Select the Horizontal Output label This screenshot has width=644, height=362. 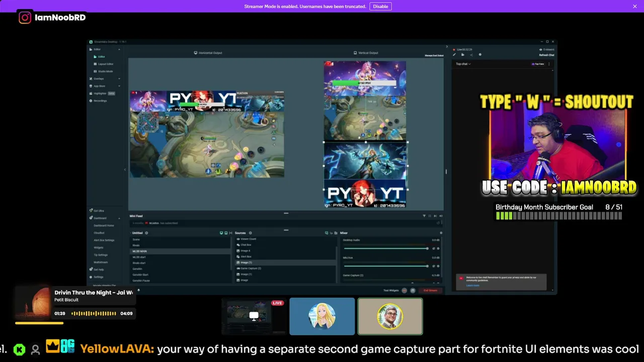(208, 53)
